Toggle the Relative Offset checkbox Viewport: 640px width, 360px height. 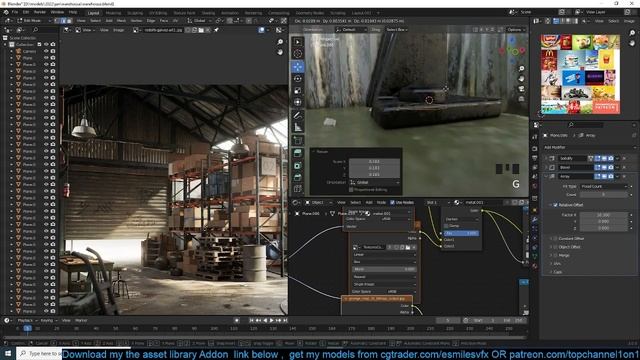click(555, 205)
